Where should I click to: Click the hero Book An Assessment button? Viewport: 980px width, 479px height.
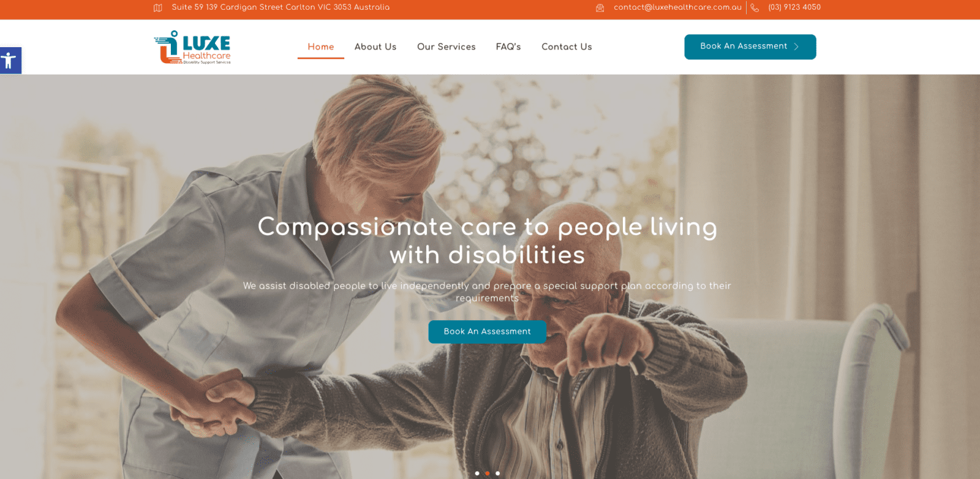(x=488, y=331)
